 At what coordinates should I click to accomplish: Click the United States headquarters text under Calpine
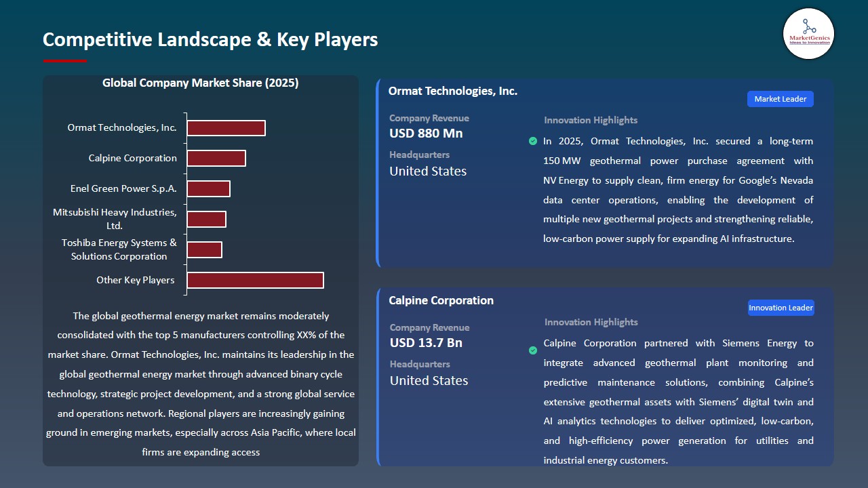428,381
